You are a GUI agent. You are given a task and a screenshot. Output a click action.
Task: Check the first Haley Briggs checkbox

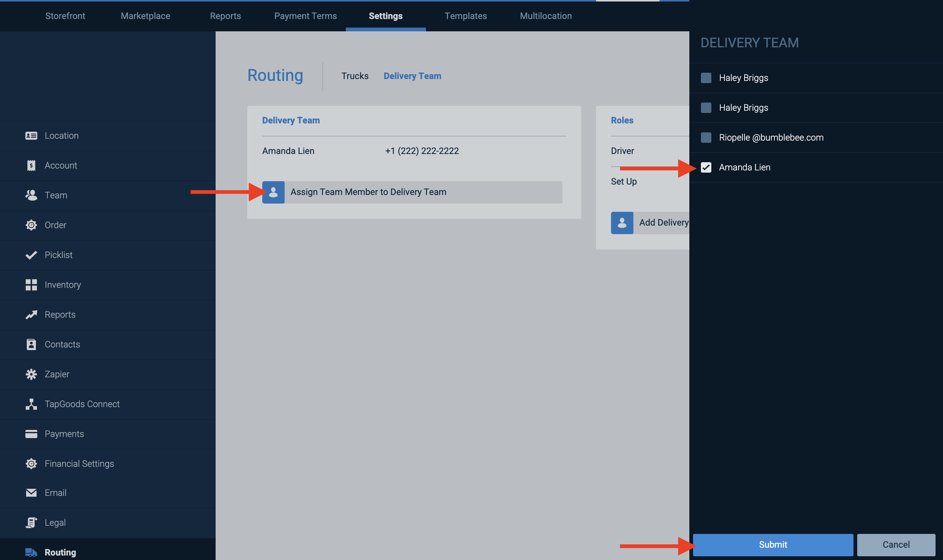click(706, 78)
